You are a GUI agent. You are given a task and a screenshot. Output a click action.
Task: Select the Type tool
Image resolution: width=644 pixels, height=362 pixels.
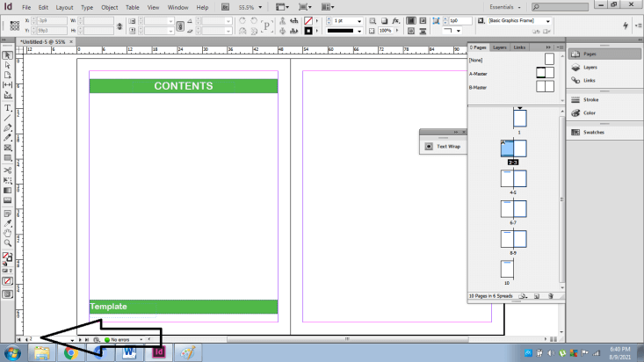click(7, 108)
